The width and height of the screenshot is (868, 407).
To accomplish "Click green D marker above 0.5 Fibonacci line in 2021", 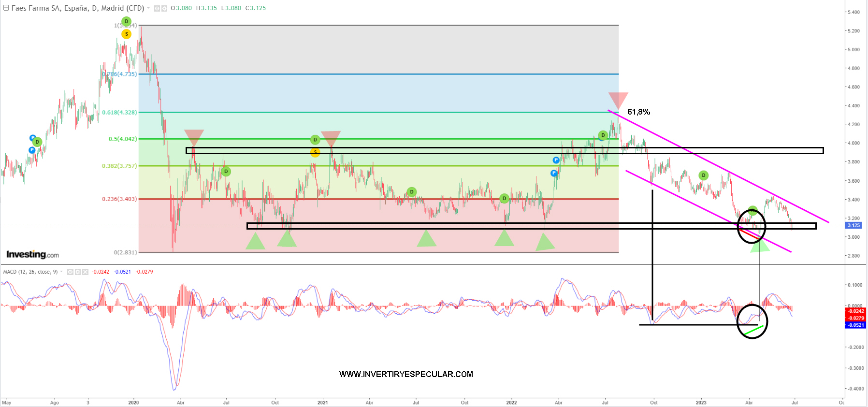I will pyautogui.click(x=315, y=140).
